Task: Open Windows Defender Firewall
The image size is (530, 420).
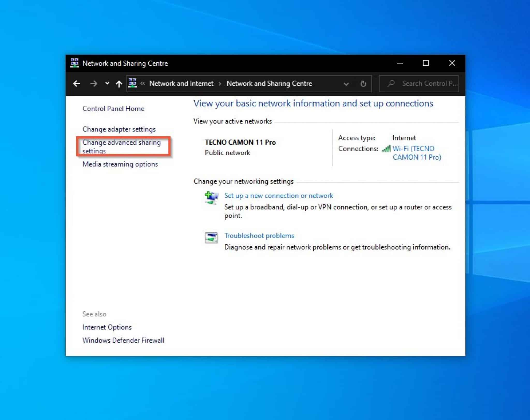Action: pyautogui.click(x=123, y=340)
